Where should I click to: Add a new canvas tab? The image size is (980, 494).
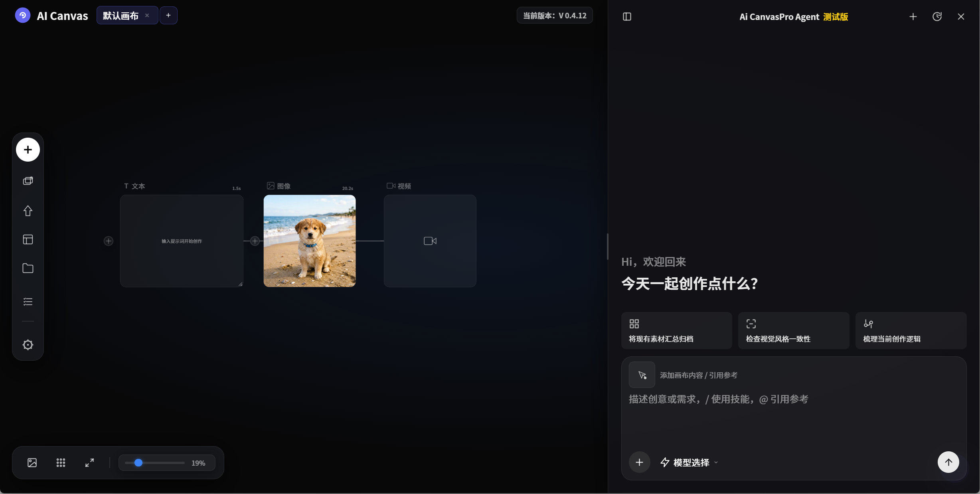pos(168,16)
